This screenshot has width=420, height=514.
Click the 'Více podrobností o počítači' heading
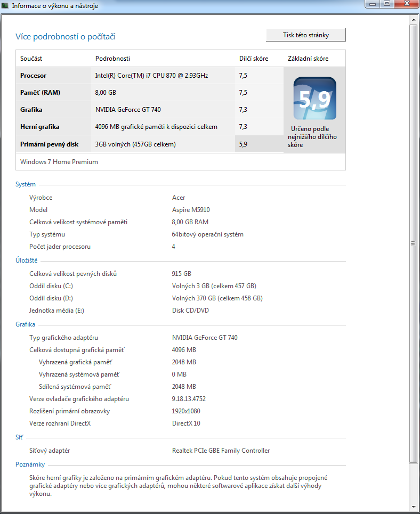click(x=66, y=37)
